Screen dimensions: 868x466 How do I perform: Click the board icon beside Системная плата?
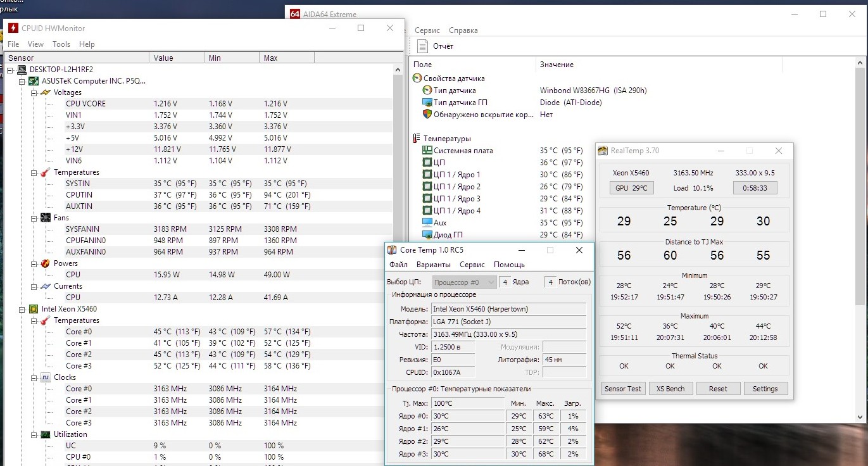pyautogui.click(x=427, y=151)
